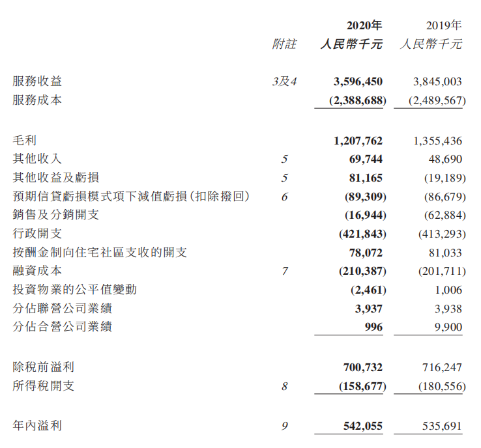Click gross profit value 1,207,762
This screenshot has width=481, height=448.
(x=358, y=140)
